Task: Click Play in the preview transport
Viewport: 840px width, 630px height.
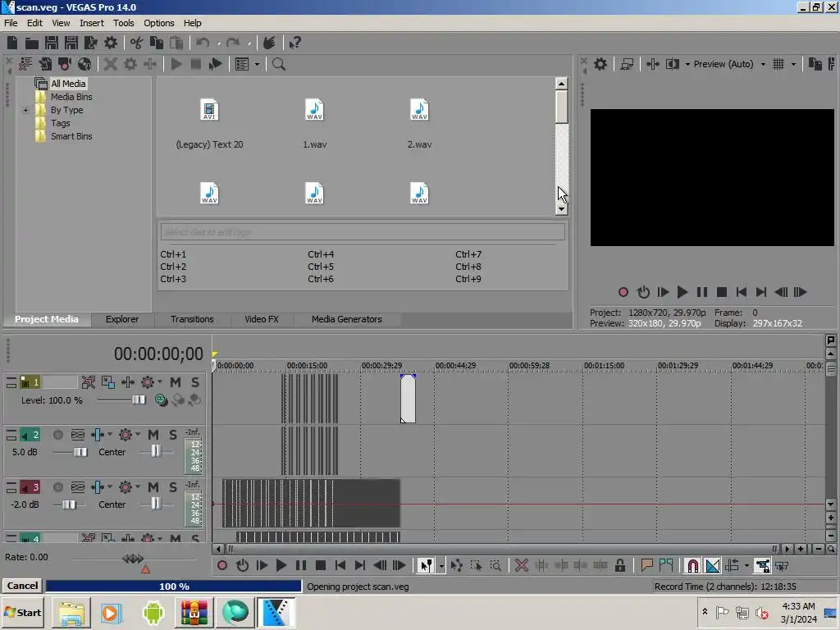Action: tap(682, 292)
